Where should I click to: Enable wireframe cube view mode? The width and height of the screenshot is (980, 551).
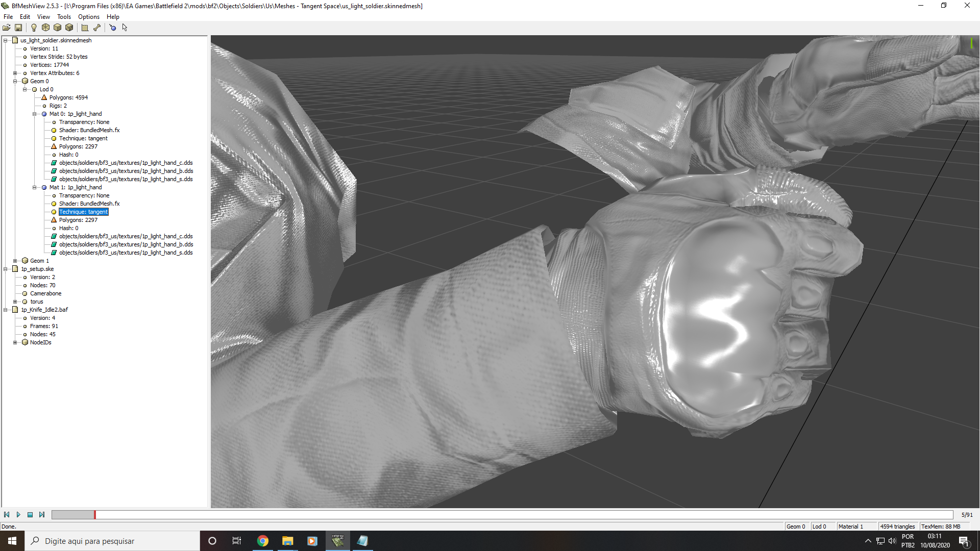click(x=45, y=28)
